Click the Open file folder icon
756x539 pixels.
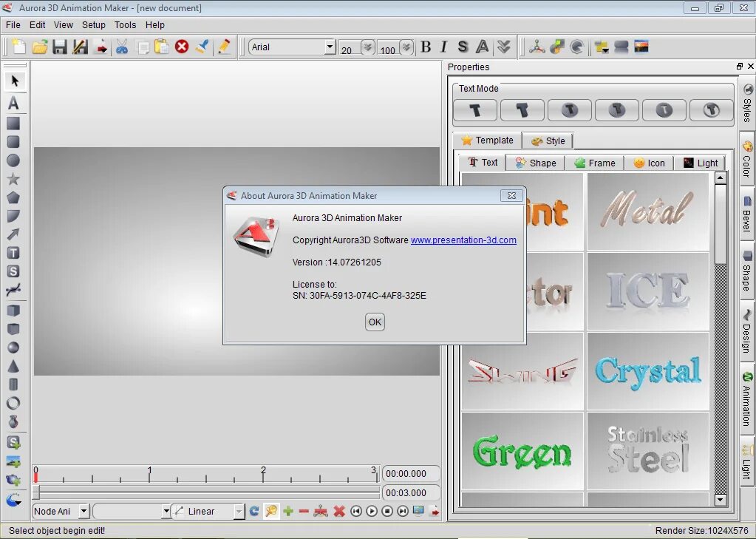(x=39, y=47)
